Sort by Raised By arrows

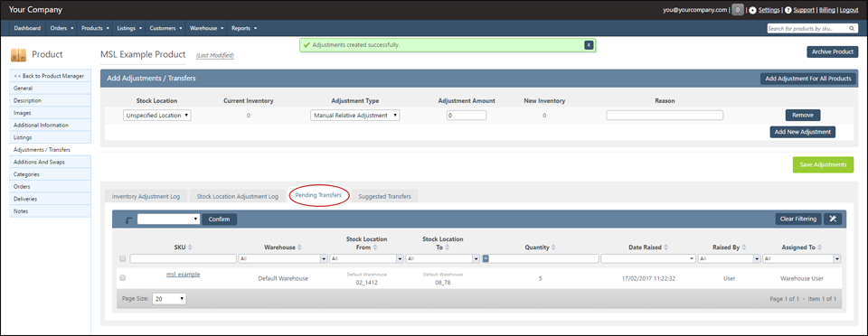(744, 247)
